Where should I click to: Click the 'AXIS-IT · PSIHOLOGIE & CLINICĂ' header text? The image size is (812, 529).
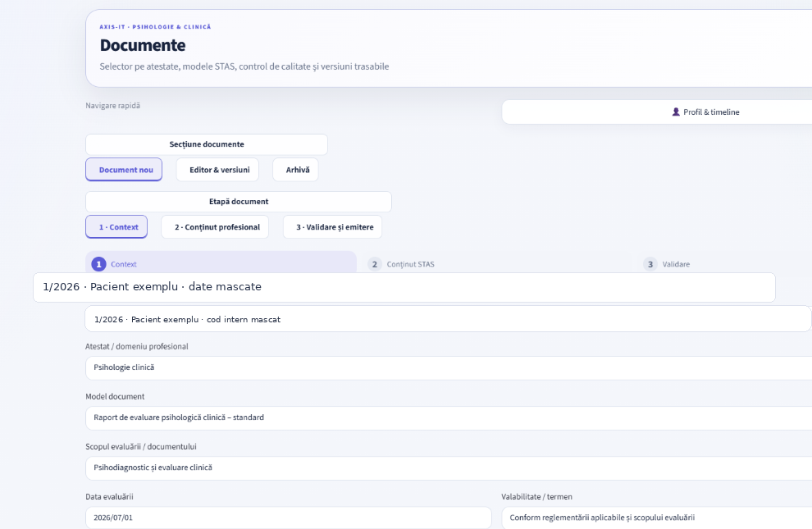155,27
